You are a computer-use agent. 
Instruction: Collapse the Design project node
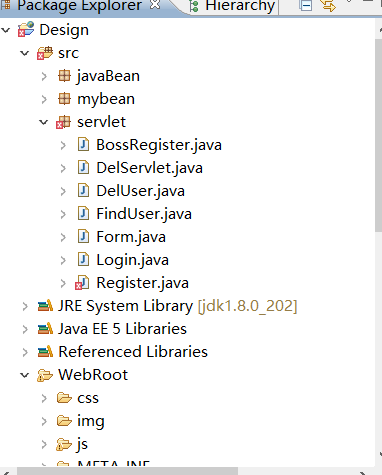[x=6, y=30]
